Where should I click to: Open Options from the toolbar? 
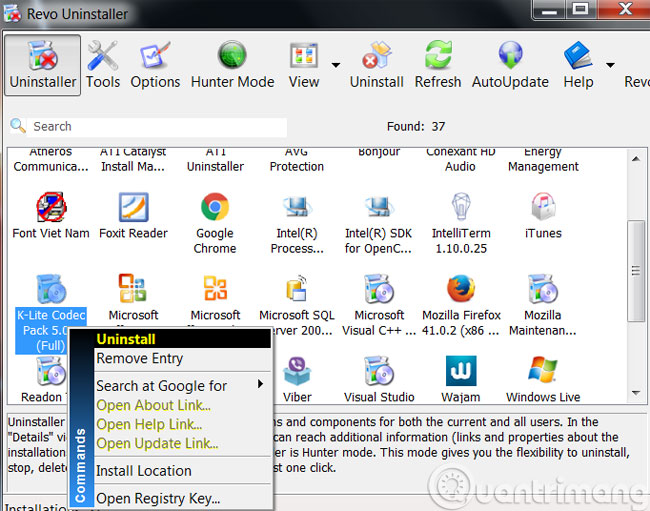[155, 65]
